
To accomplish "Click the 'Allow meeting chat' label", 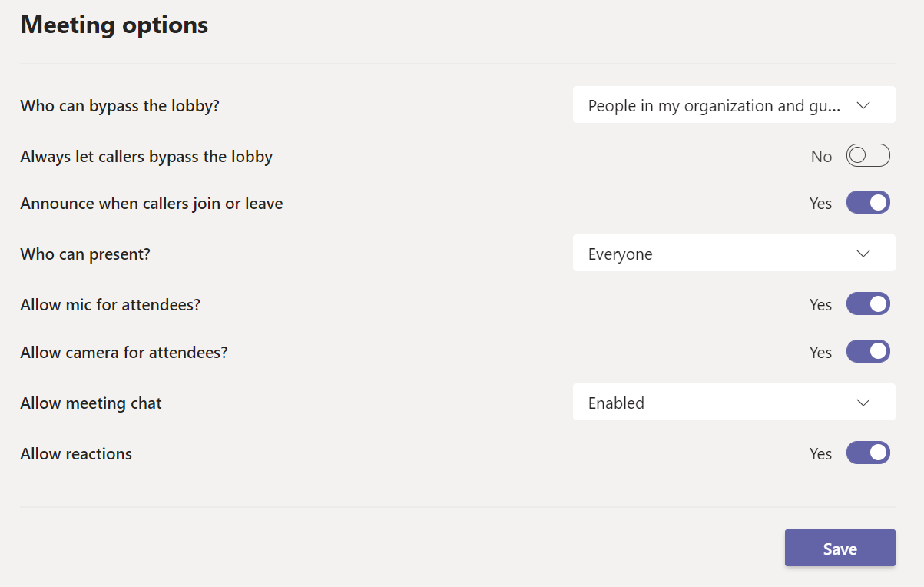I will (x=91, y=403).
